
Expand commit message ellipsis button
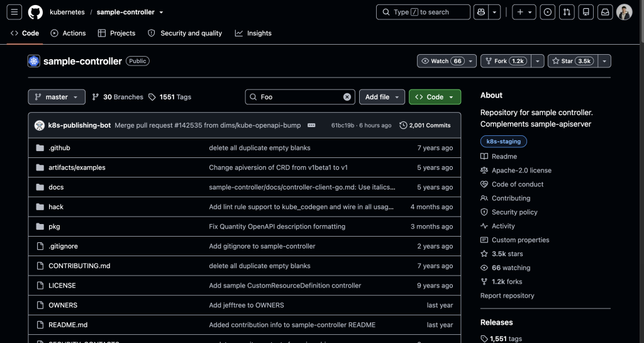coord(311,125)
